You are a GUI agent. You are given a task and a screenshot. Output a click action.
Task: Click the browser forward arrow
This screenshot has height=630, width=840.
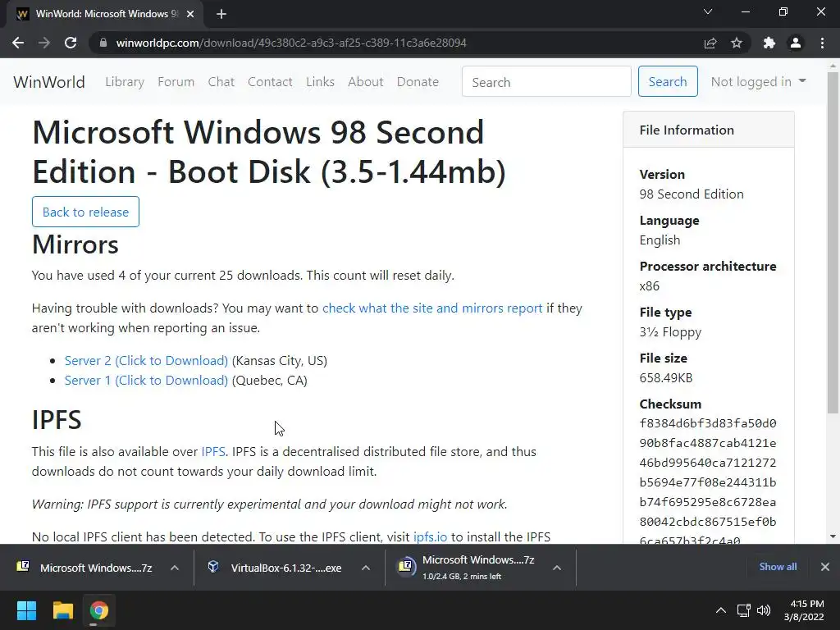(44, 43)
